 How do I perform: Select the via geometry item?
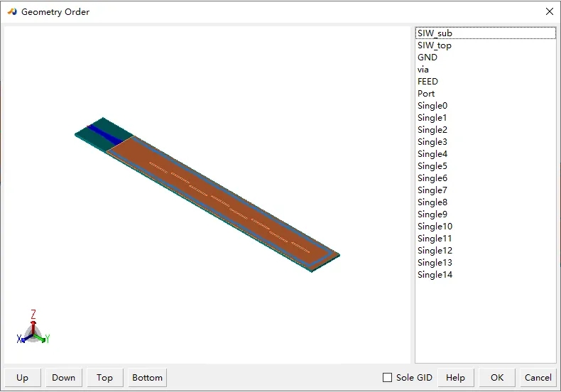coord(486,70)
